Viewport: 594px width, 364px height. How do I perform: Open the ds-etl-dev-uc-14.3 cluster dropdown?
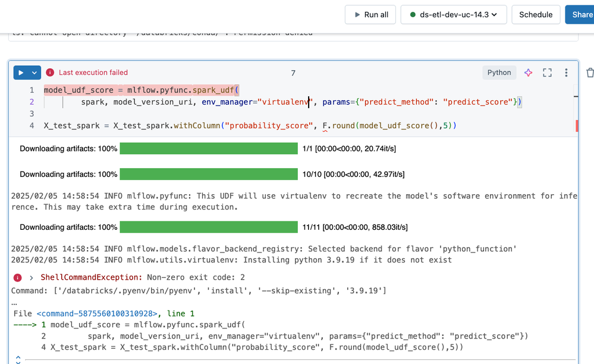click(453, 15)
